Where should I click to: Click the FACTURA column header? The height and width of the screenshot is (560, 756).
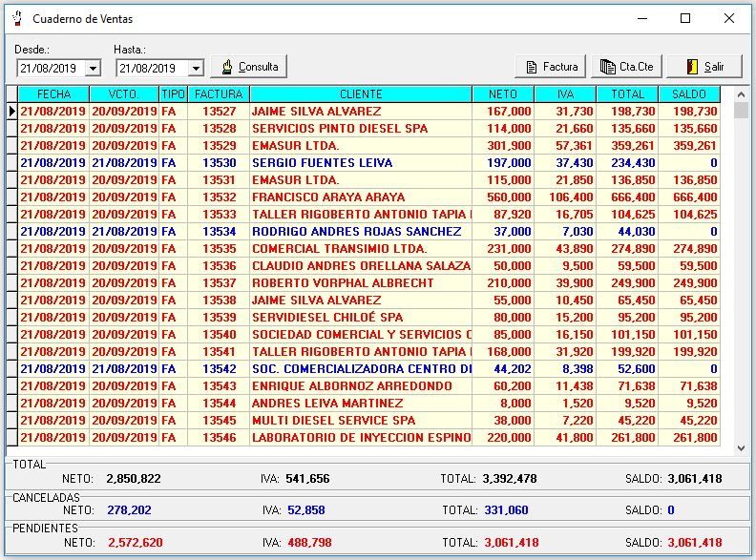point(219,94)
